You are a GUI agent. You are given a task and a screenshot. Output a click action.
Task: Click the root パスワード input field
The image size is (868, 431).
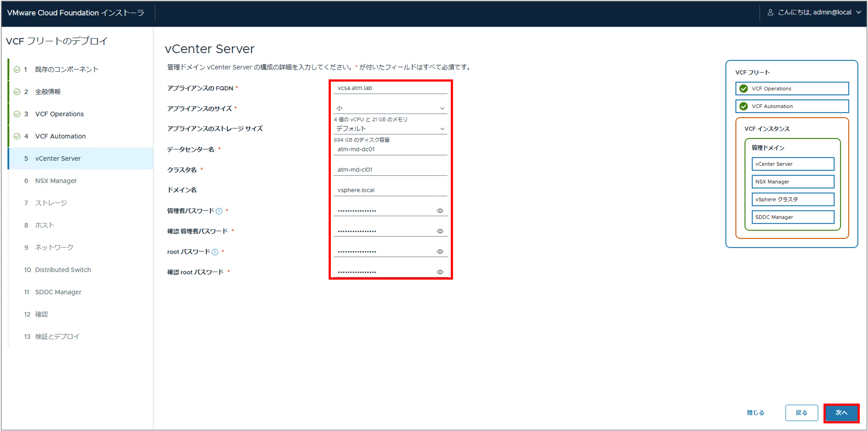(385, 252)
